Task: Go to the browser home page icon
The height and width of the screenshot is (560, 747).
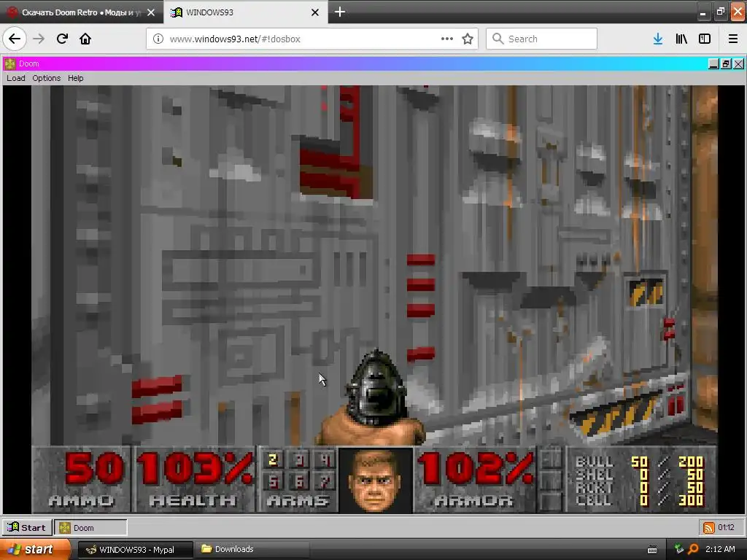Action: click(x=85, y=39)
